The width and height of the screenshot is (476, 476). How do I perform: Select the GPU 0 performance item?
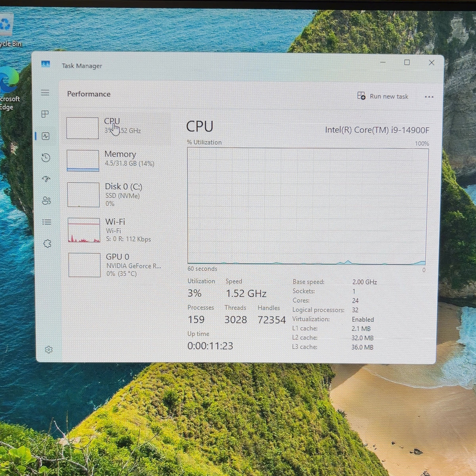tap(120, 265)
